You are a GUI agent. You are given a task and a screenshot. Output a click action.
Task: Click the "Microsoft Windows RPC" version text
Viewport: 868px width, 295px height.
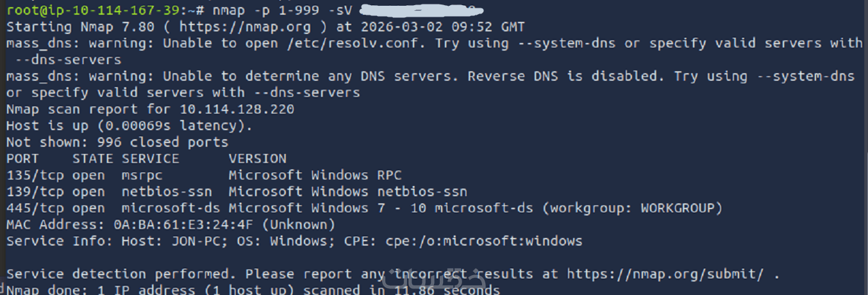click(315, 175)
